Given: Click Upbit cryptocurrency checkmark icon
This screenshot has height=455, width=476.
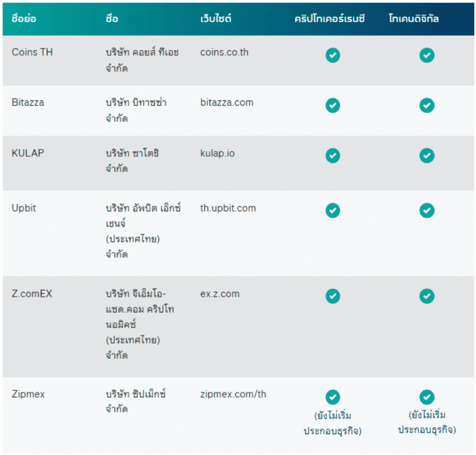Looking at the screenshot, I should pyautogui.click(x=333, y=211).
